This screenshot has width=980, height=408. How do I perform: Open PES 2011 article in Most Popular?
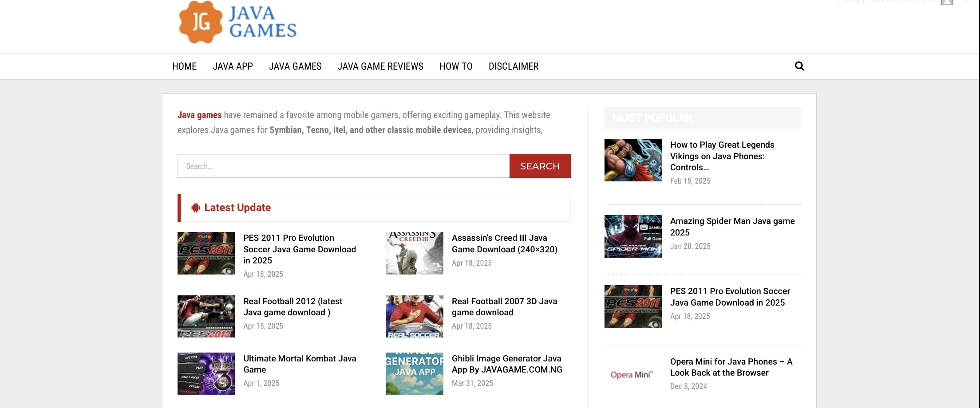[730, 297]
